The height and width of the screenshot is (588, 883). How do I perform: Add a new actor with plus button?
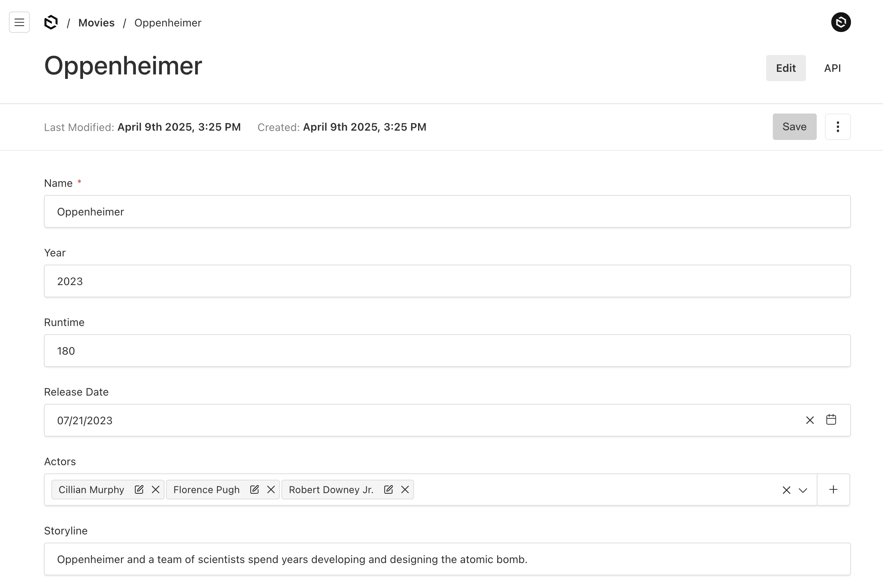coord(833,489)
